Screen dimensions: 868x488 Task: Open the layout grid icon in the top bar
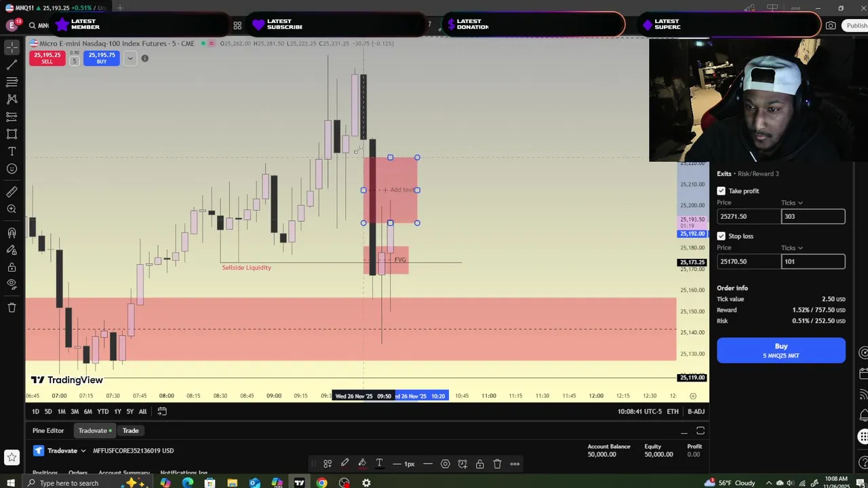point(237,26)
